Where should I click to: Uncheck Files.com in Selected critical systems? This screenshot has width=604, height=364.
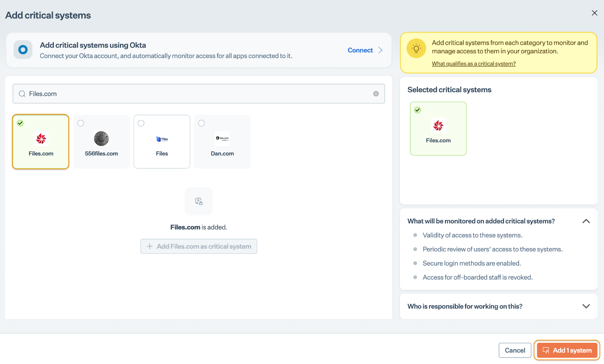(418, 110)
